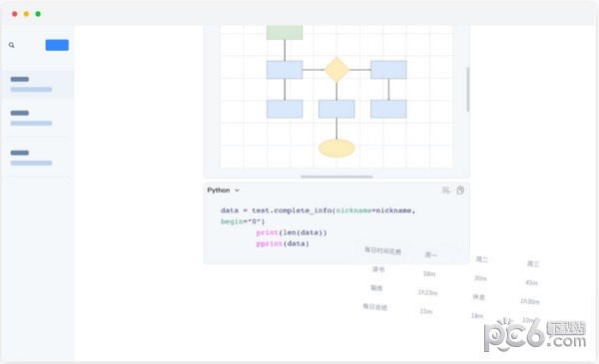Click the blue button beside search

point(57,45)
